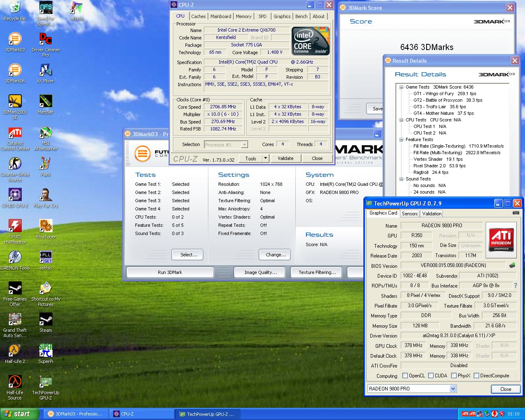
Task: Click the Close button in GPU-Z
Action: [506, 389]
